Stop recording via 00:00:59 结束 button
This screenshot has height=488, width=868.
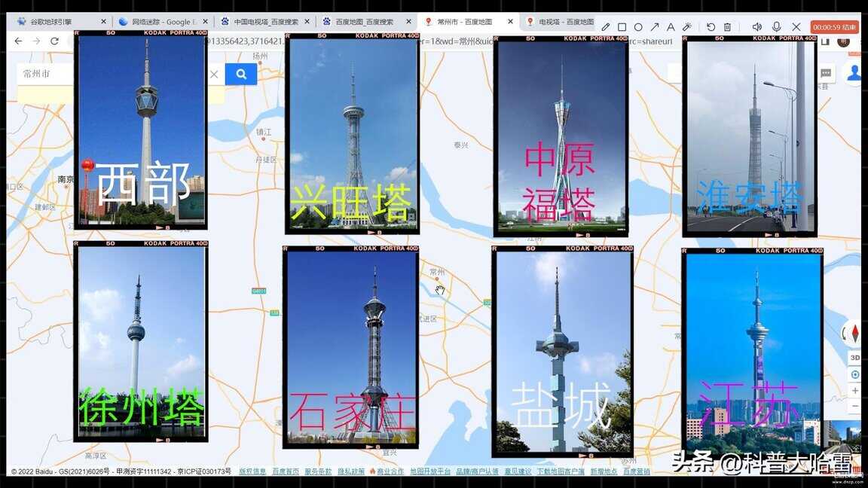[x=834, y=26]
